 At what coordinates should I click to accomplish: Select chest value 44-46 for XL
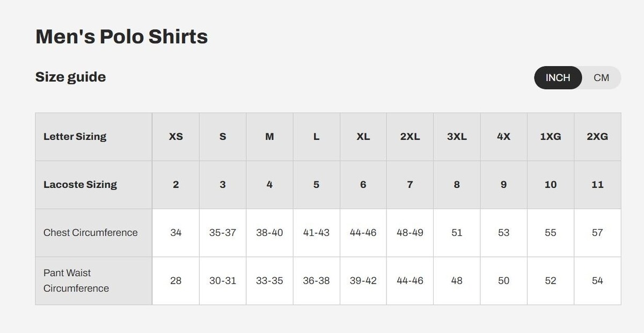(x=363, y=233)
